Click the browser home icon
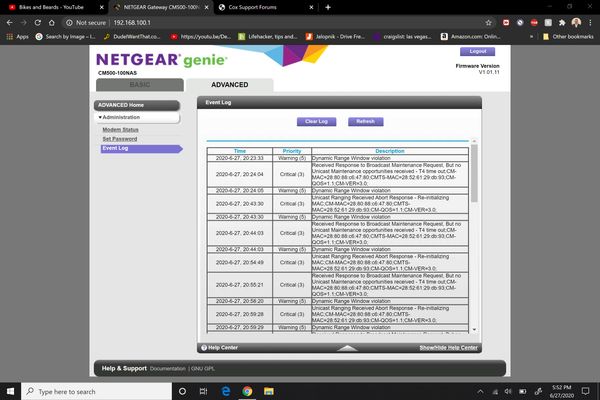The image size is (600, 400). (x=52, y=23)
